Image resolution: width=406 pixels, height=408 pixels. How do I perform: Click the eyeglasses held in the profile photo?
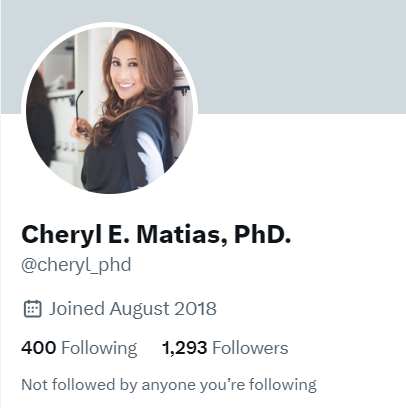coord(81,116)
